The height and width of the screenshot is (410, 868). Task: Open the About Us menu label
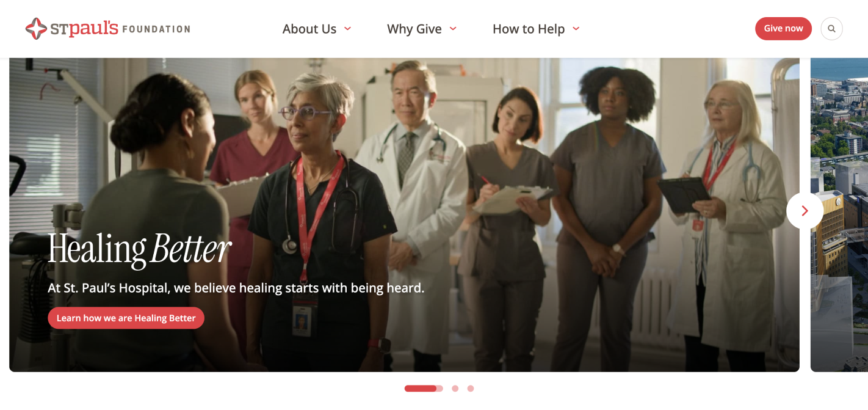tap(309, 29)
